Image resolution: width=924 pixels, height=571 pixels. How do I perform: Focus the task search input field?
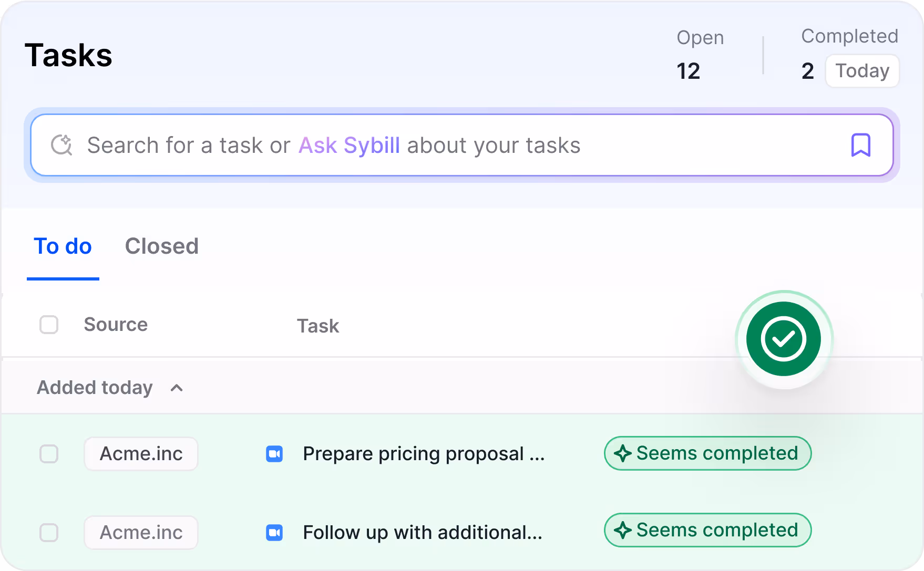pyautogui.click(x=461, y=145)
